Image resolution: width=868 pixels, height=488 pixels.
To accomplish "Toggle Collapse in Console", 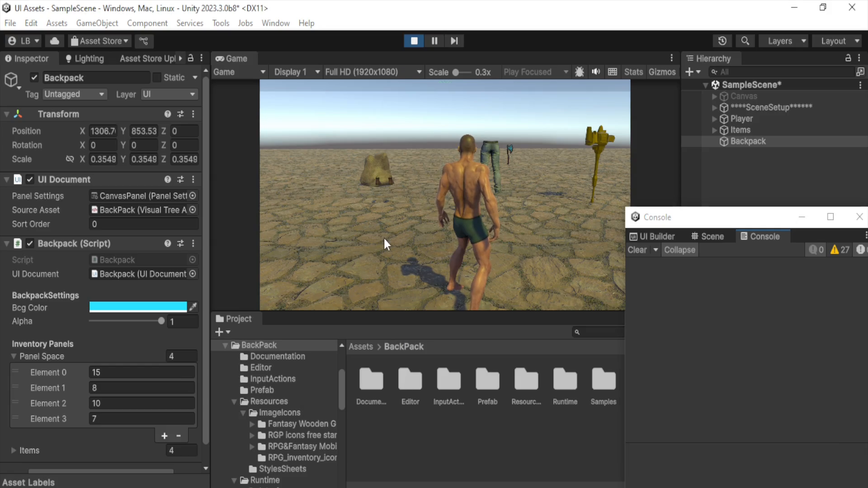I will tap(679, 250).
